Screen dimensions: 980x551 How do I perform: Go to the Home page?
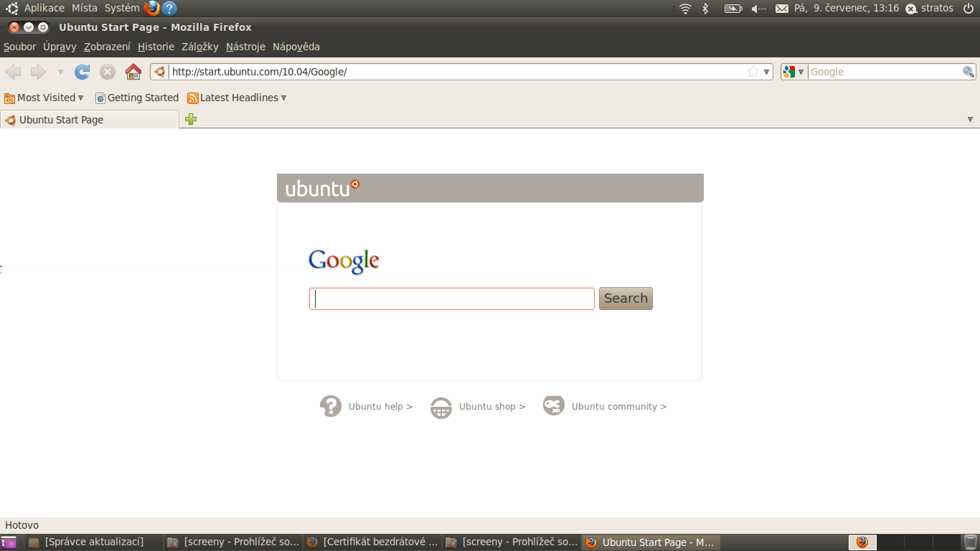(133, 72)
